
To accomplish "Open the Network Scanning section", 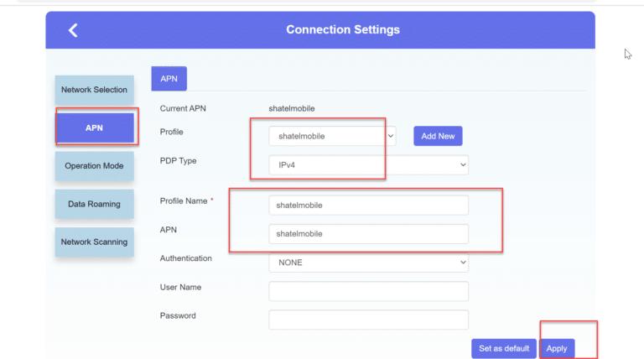I will pyautogui.click(x=94, y=242).
